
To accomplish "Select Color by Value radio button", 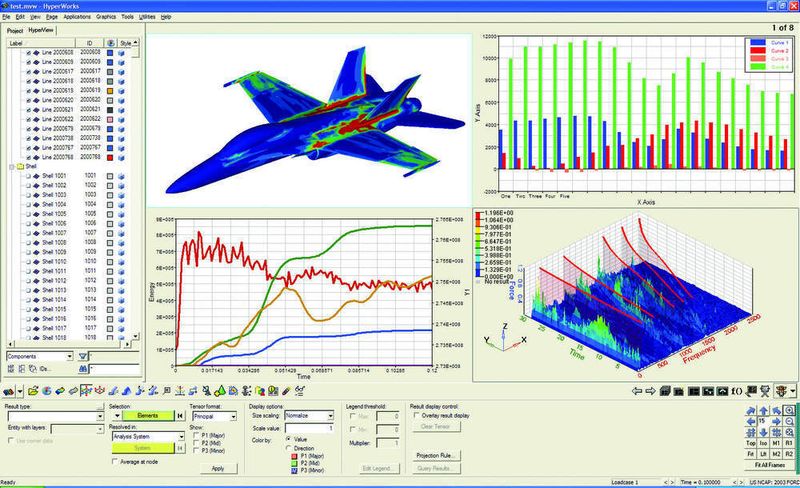I will pyautogui.click(x=289, y=439).
